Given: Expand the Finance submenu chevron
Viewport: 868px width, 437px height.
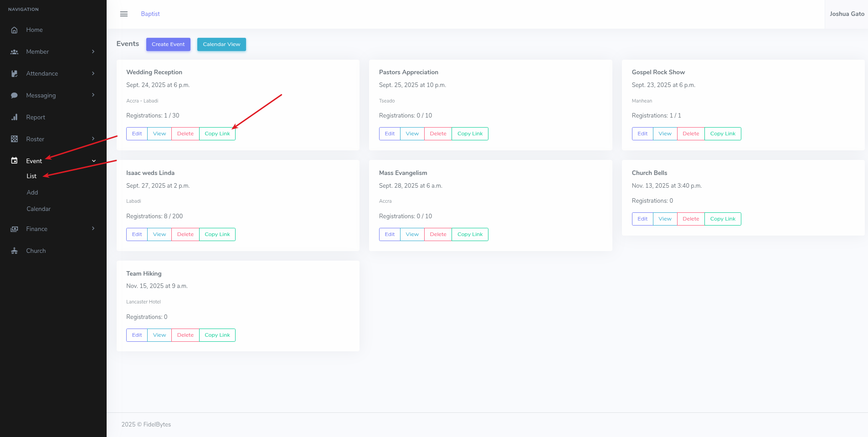Looking at the screenshot, I should click(93, 229).
